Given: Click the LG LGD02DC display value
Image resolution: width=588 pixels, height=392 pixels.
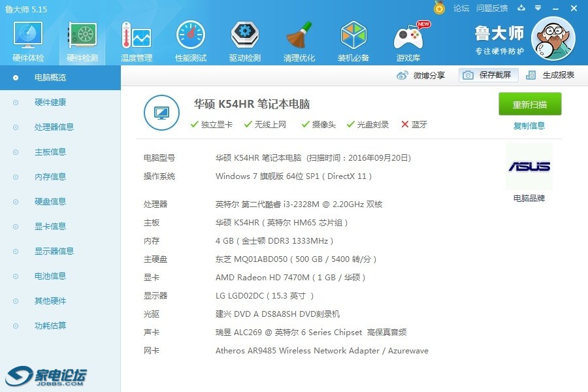Looking at the screenshot, I should coord(265,296).
